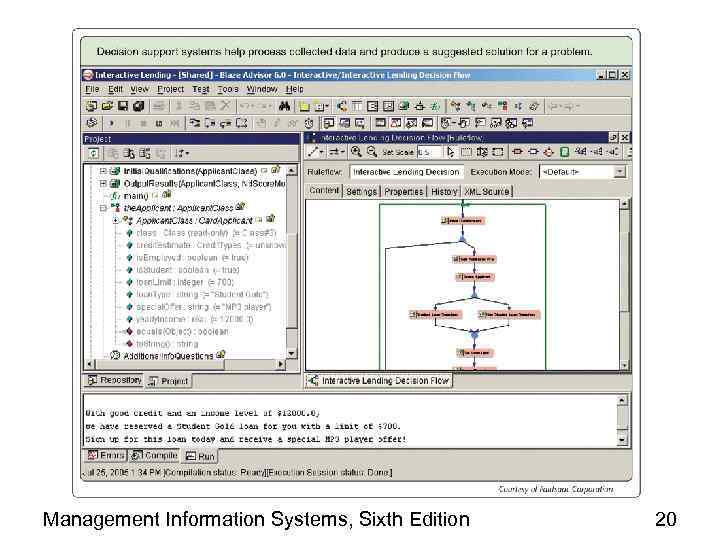This screenshot has width=720, height=540.
Task: Click the Delete X icon in main toolbar
Action: click(225, 106)
